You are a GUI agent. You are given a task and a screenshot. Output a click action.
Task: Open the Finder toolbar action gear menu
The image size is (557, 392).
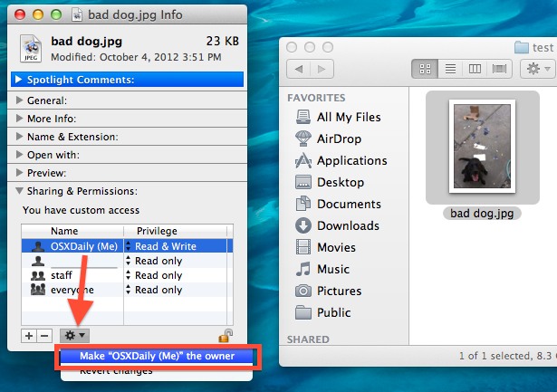539,69
